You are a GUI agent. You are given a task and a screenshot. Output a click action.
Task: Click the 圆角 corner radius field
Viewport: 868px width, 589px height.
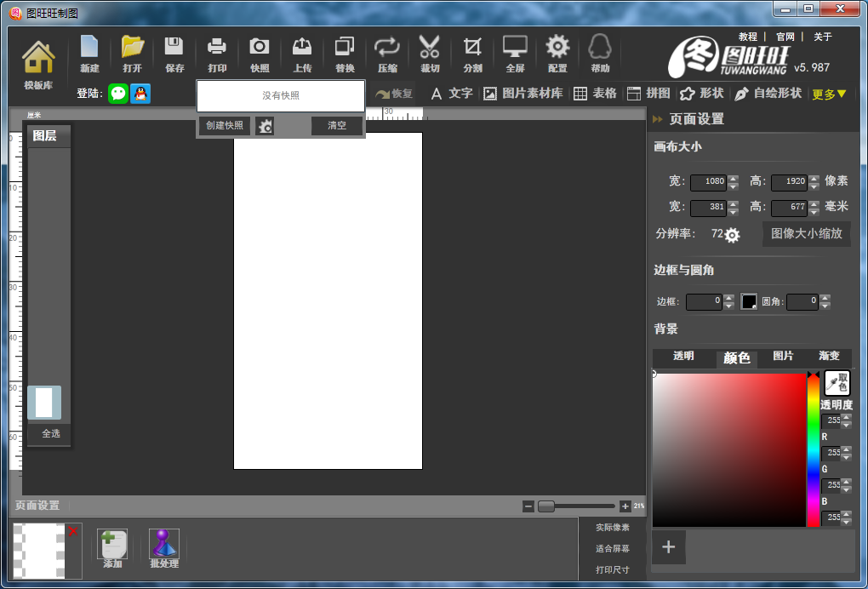(802, 301)
